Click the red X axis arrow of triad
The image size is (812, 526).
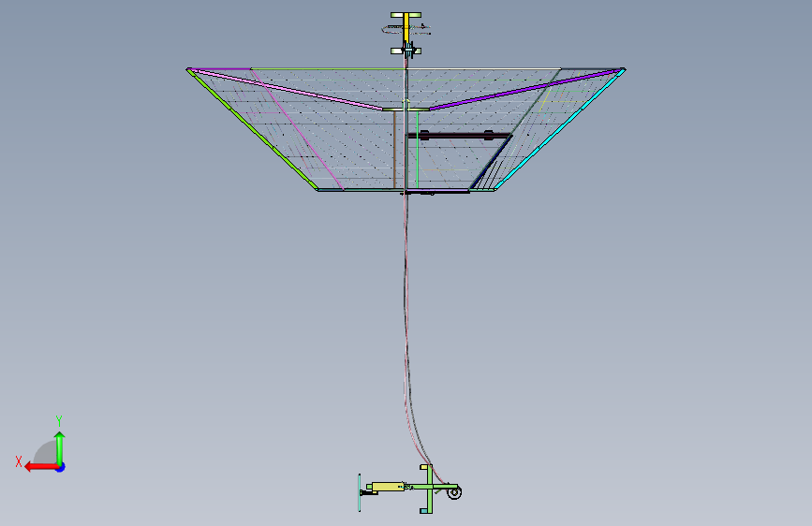pyautogui.click(x=41, y=467)
